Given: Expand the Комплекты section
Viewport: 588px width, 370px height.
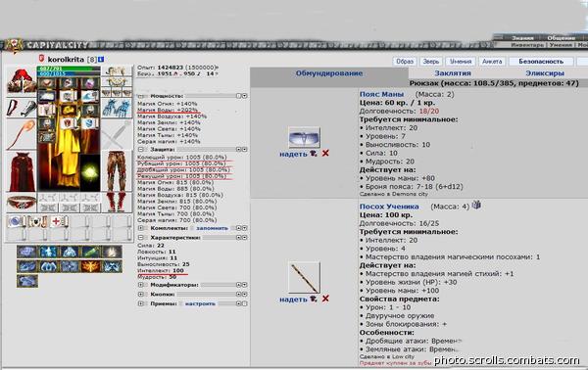Looking at the screenshot, I should pos(140,228).
